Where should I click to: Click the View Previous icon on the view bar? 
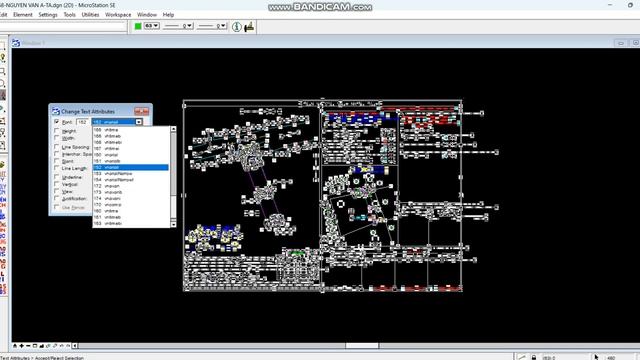tap(61, 346)
